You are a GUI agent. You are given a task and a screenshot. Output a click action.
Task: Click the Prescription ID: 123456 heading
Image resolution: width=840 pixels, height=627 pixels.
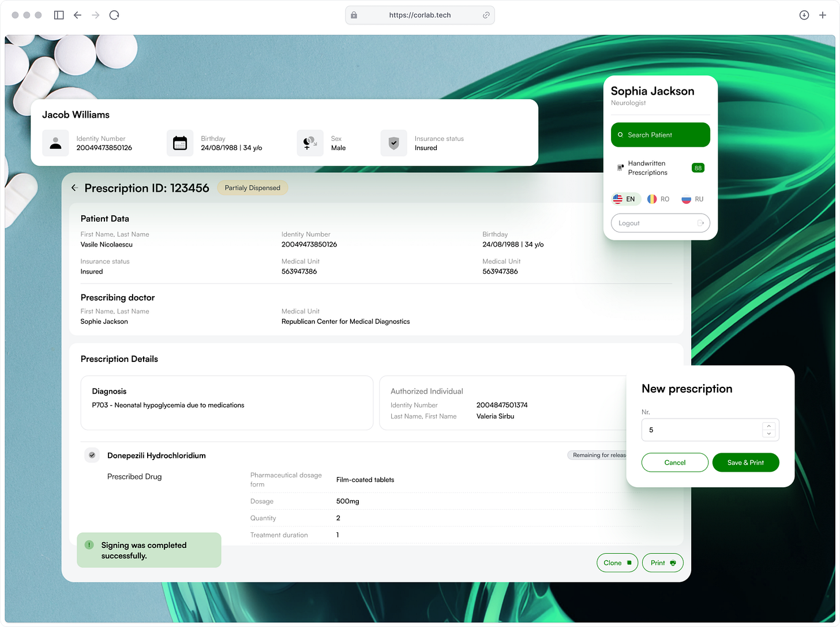[147, 188]
